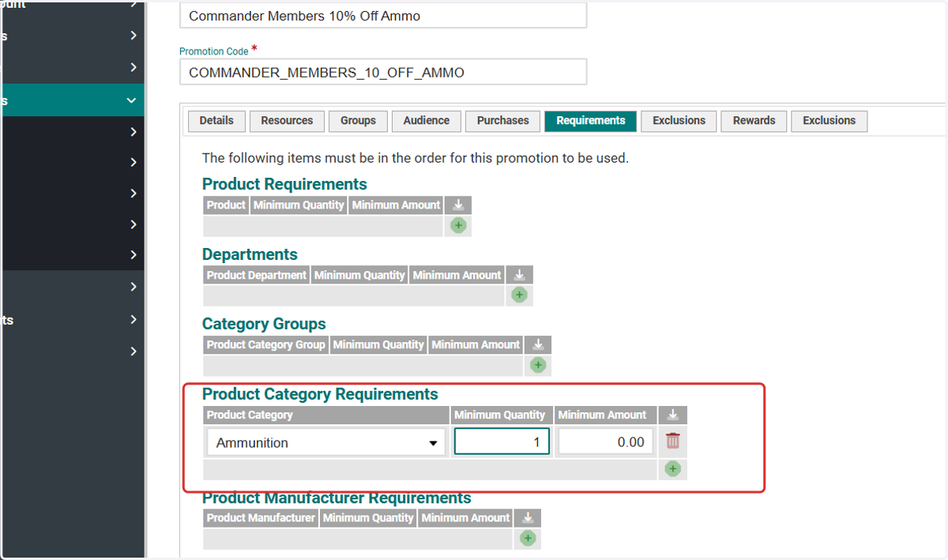Click the Promotion Code label
948x560 pixels.
pos(213,51)
